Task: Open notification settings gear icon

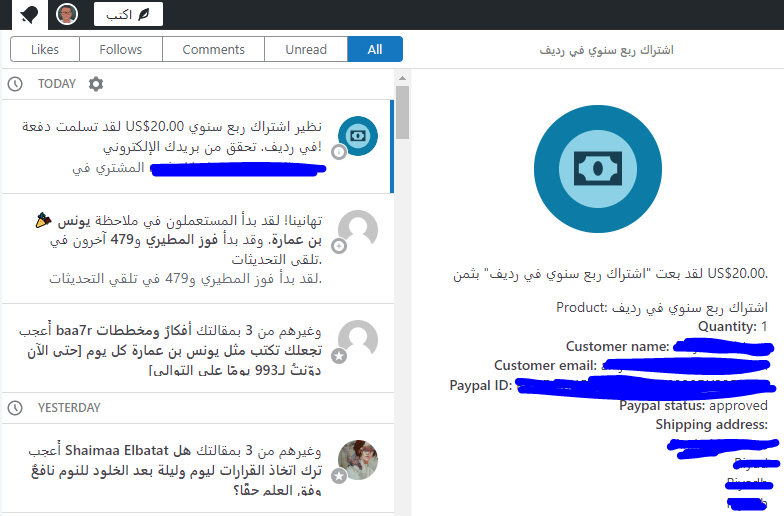Action: pyautogui.click(x=96, y=84)
